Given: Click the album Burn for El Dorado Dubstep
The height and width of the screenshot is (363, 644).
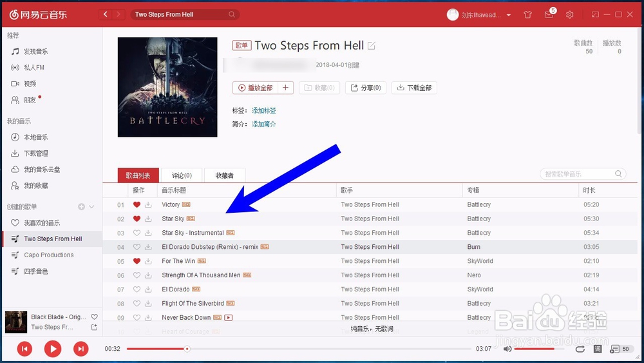Looking at the screenshot, I should (x=474, y=247).
